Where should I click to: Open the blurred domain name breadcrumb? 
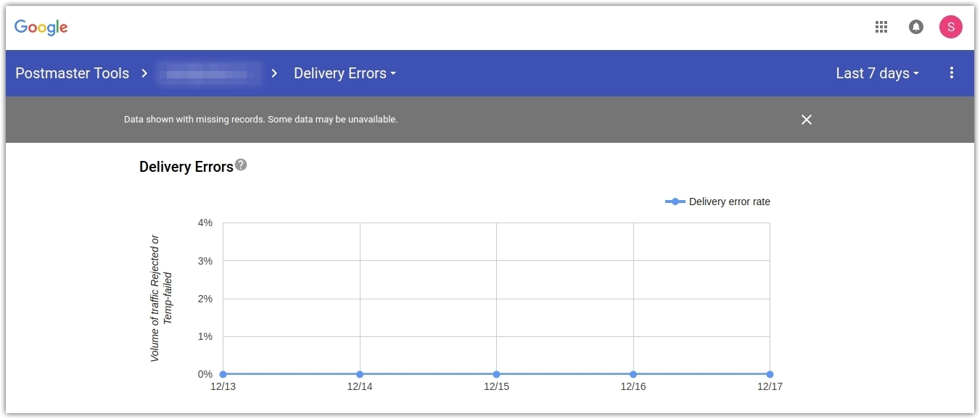pyautogui.click(x=210, y=73)
